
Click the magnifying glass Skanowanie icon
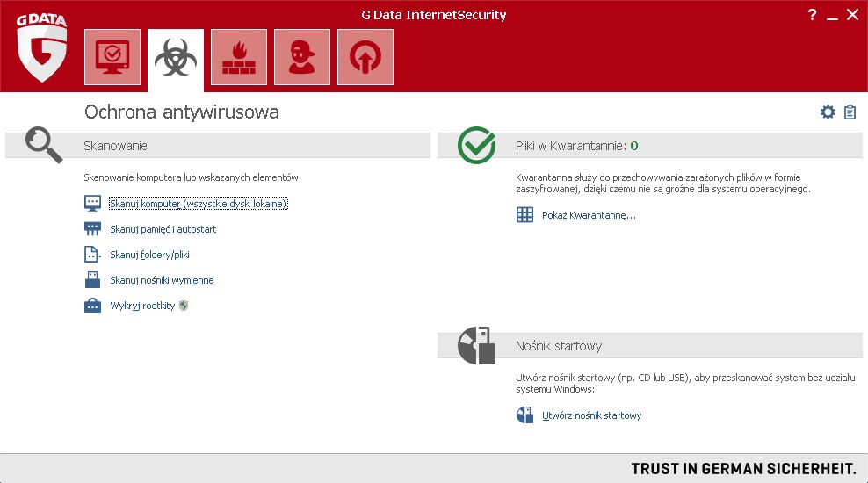pyautogui.click(x=44, y=145)
